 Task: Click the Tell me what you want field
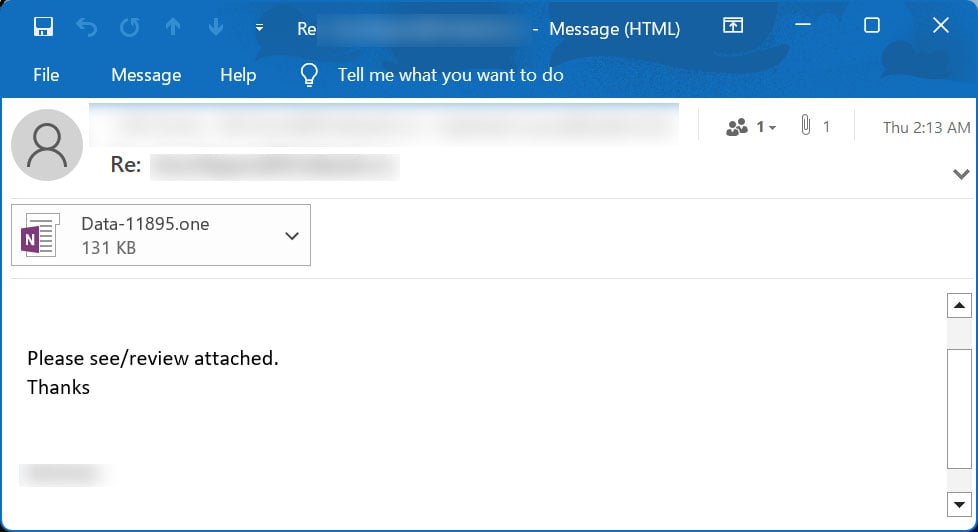click(x=450, y=75)
